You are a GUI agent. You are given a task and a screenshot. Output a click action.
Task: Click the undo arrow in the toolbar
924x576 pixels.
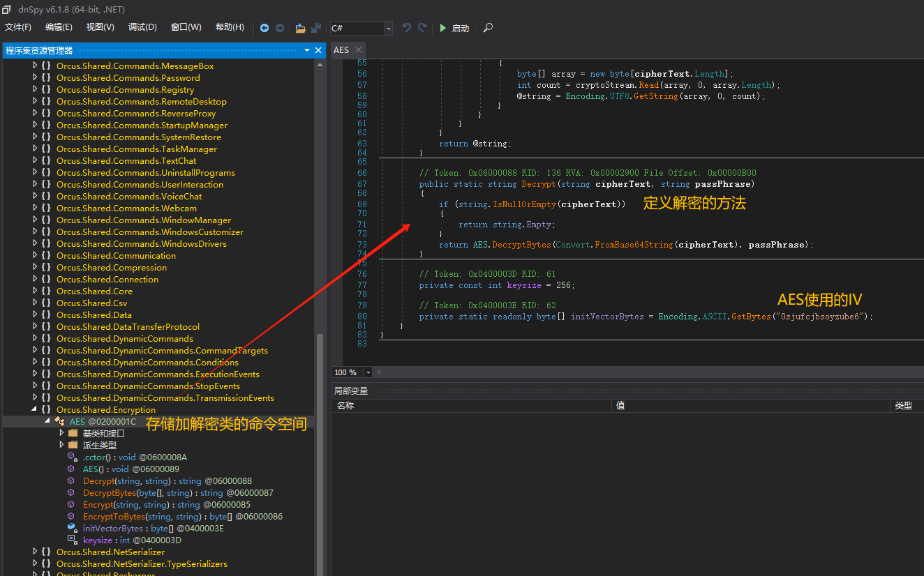pyautogui.click(x=407, y=28)
